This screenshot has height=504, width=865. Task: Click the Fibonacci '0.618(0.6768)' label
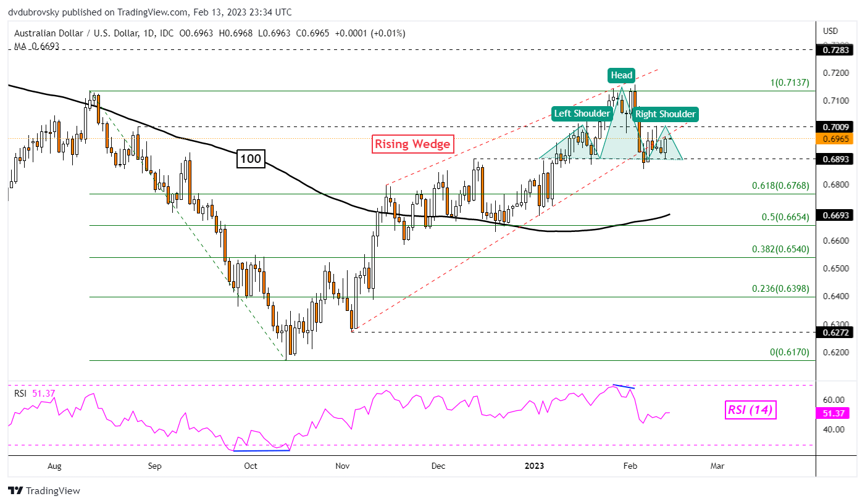pos(780,185)
